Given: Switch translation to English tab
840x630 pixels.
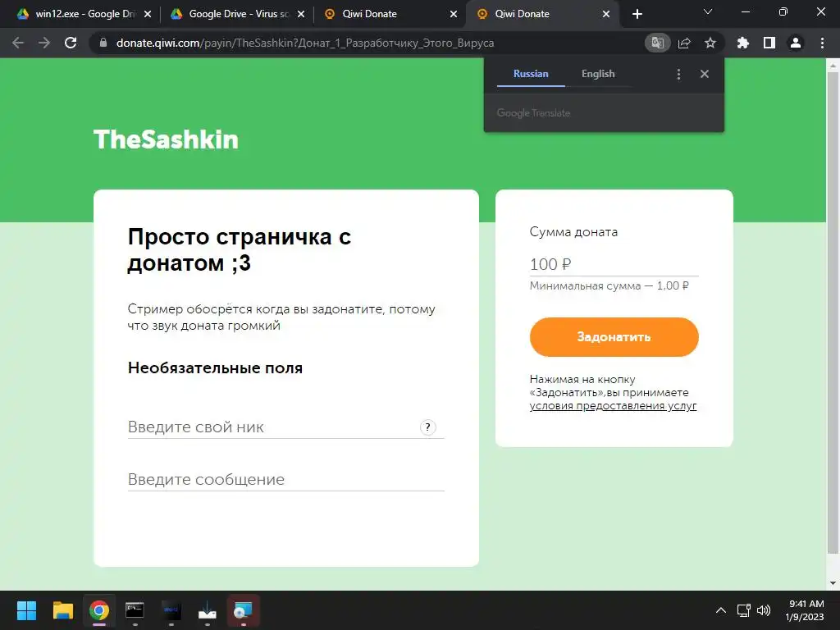Looking at the screenshot, I should pos(598,74).
